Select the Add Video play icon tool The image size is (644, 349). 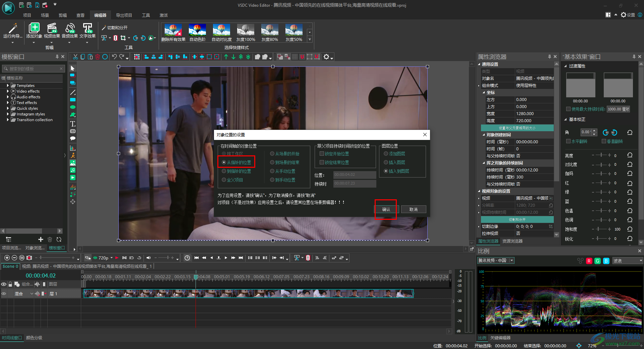tap(72, 178)
